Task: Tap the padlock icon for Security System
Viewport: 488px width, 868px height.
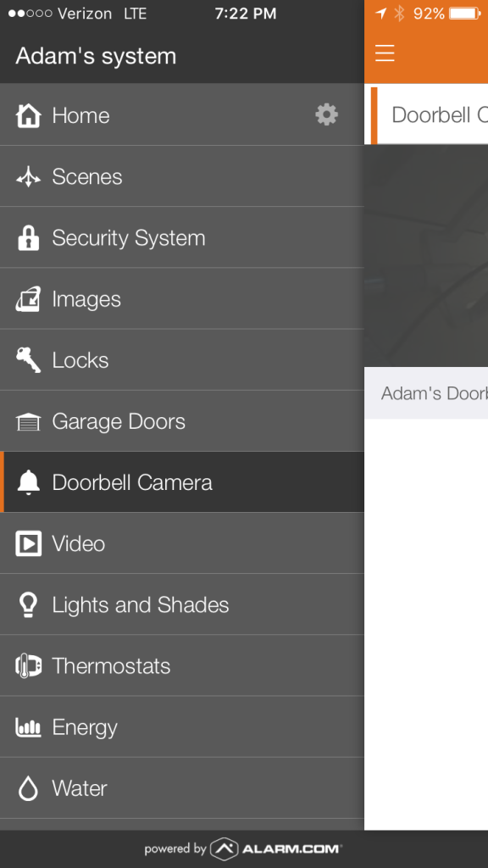Action: pos(28,237)
